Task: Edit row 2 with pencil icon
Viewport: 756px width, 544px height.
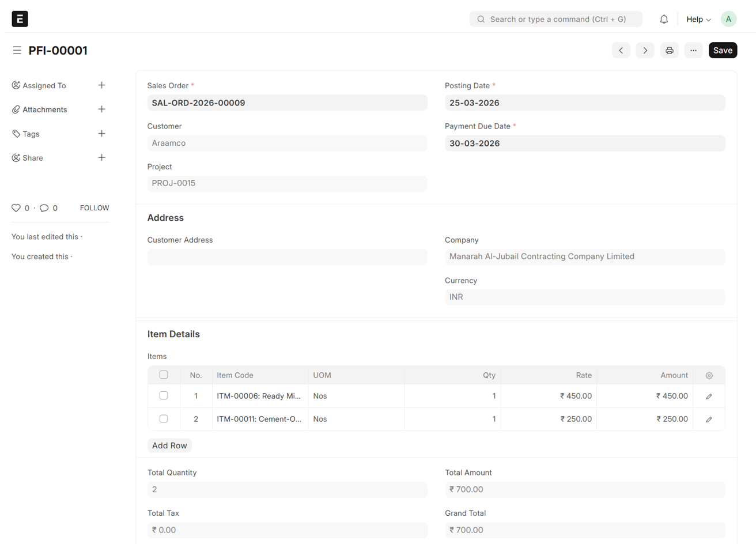Action: click(x=709, y=420)
